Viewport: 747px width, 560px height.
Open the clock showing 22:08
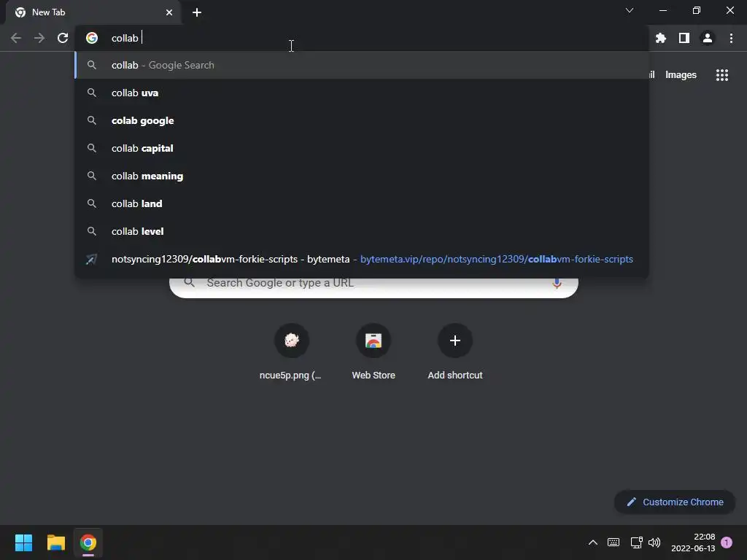(693, 542)
